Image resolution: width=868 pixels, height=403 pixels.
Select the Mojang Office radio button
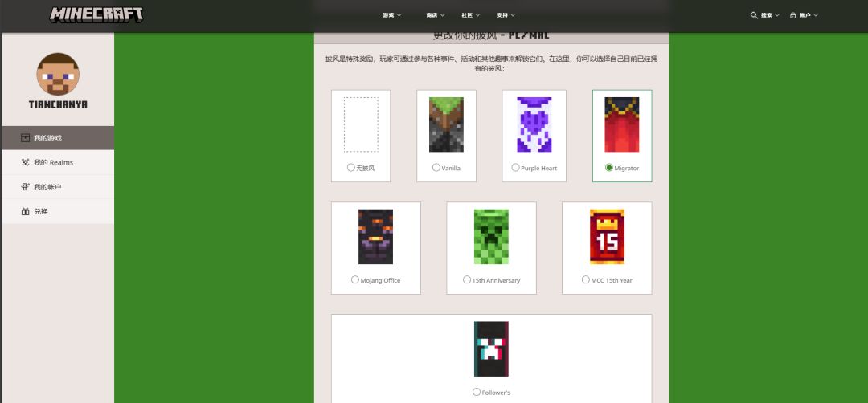[355, 279]
